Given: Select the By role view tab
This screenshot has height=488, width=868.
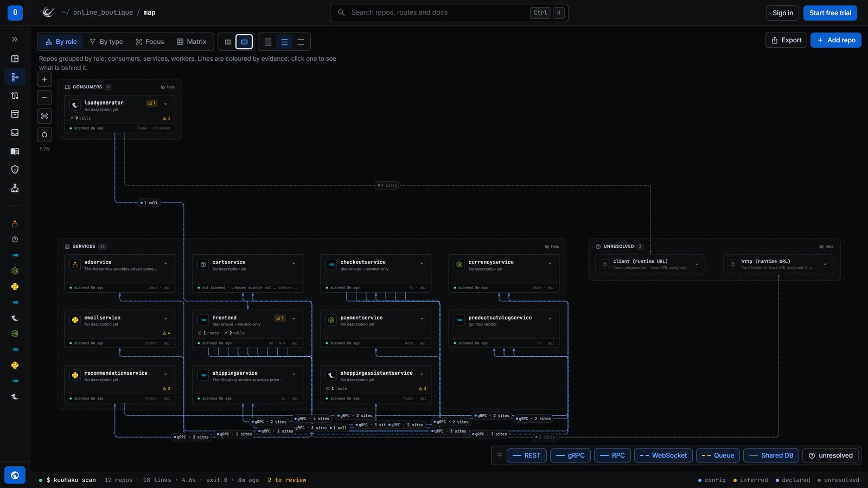Looking at the screenshot, I should coord(61,42).
